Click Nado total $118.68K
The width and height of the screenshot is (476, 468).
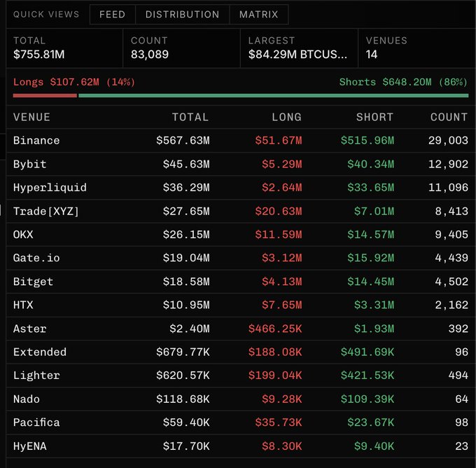[x=183, y=399]
